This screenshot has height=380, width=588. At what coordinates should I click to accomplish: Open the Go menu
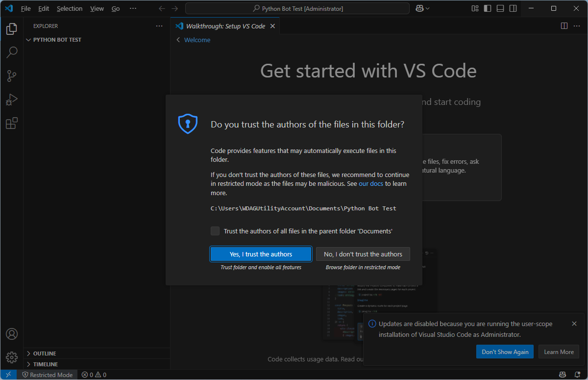(116, 8)
